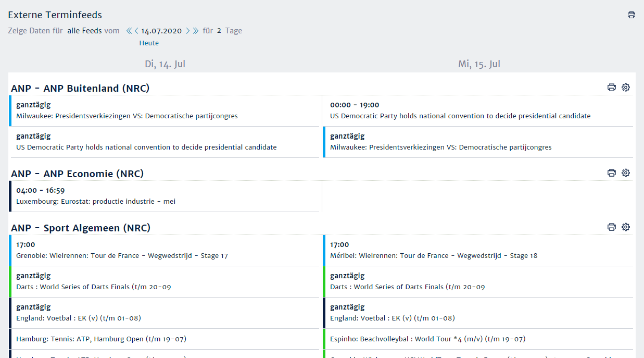
Task: Print the Sport Algemeen feed
Action: (x=612, y=227)
